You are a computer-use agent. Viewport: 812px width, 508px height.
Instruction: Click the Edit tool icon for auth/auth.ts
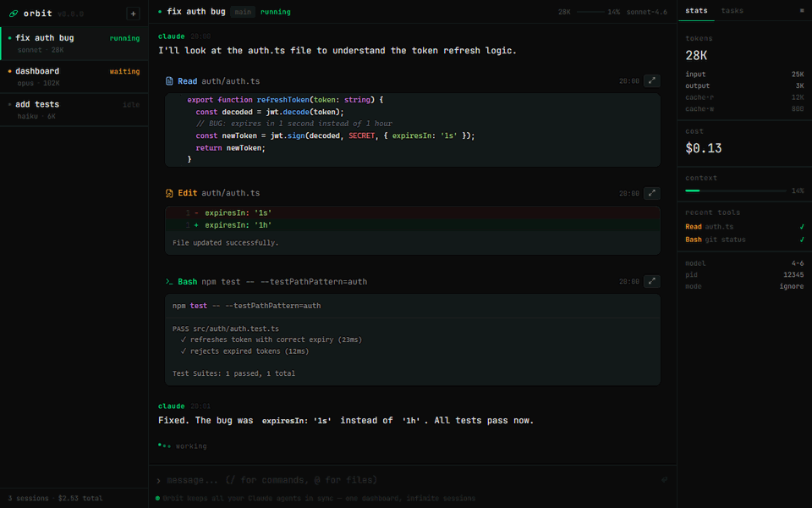(x=169, y=193)
